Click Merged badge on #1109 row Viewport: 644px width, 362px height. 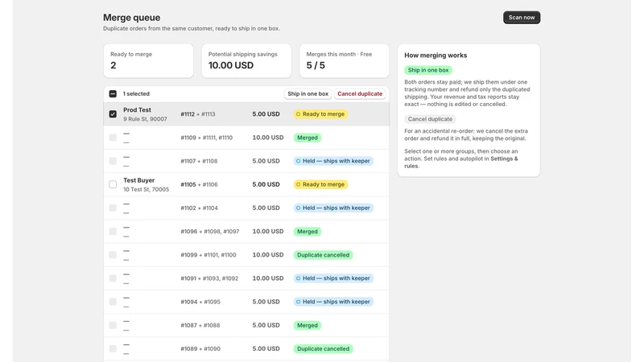click(308, 138)
